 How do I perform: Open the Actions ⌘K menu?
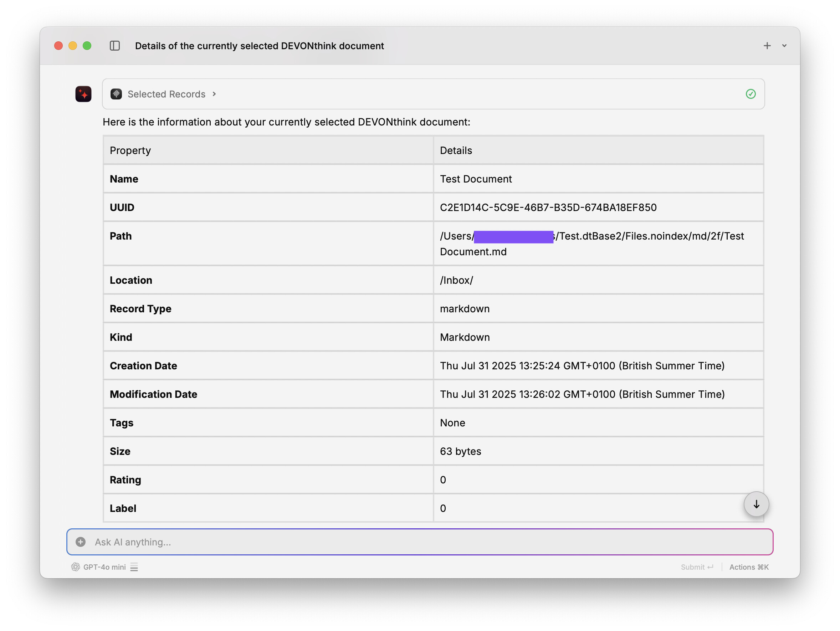[x=748, y=567]
